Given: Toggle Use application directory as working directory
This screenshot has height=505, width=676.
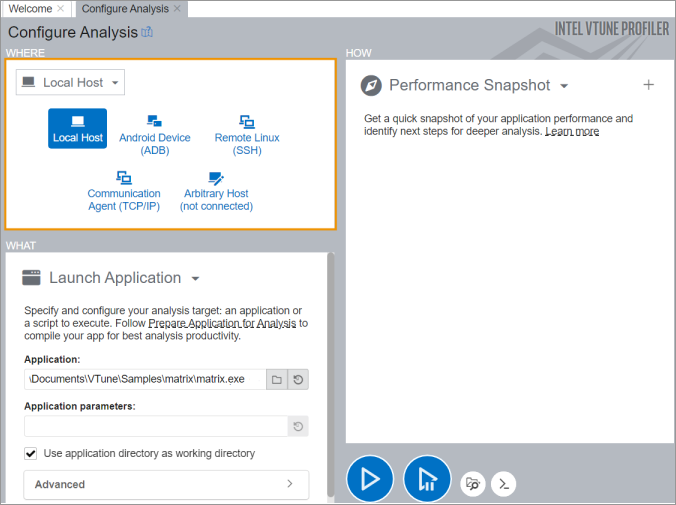Looking at the screenshot, I should point(31,453).
